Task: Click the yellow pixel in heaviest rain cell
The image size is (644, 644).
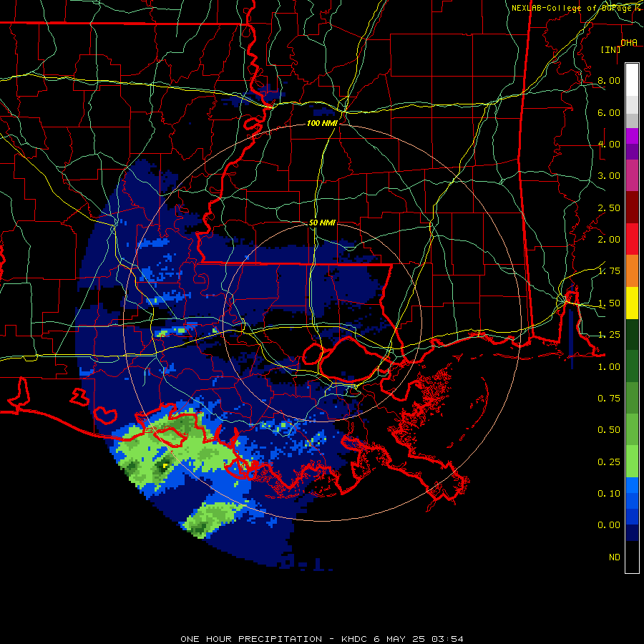Action: (165, 465)
